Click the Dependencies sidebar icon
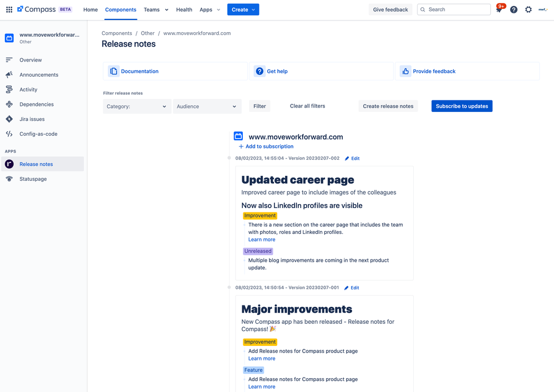The image size is (554, 392). 9,104
